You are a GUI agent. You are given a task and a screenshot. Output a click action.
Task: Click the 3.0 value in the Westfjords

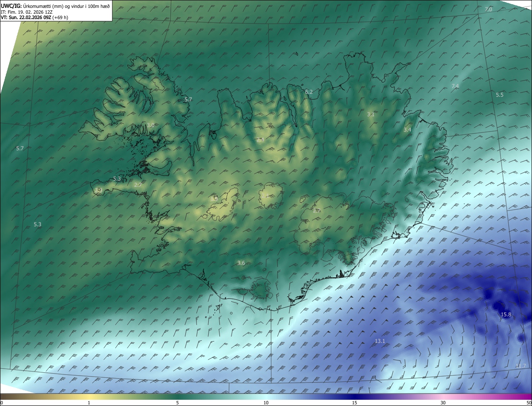pos(150,125)
